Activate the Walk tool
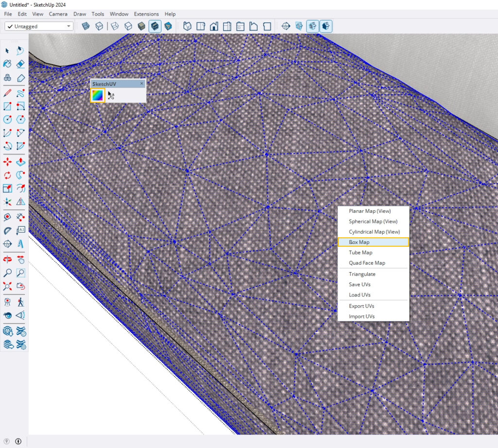Screen dimensions: 498x448 [x=20, y=302]
